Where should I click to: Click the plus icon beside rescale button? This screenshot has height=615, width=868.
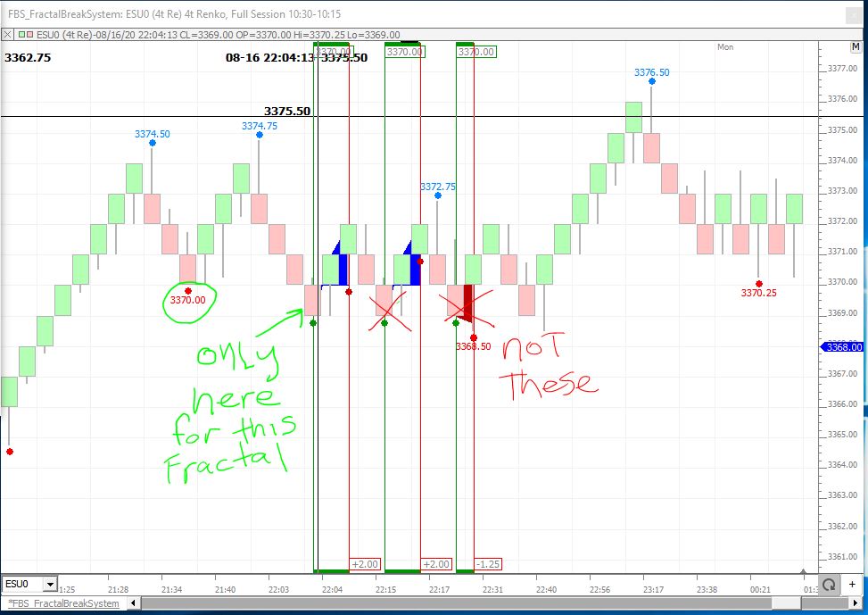click(855, 585)
